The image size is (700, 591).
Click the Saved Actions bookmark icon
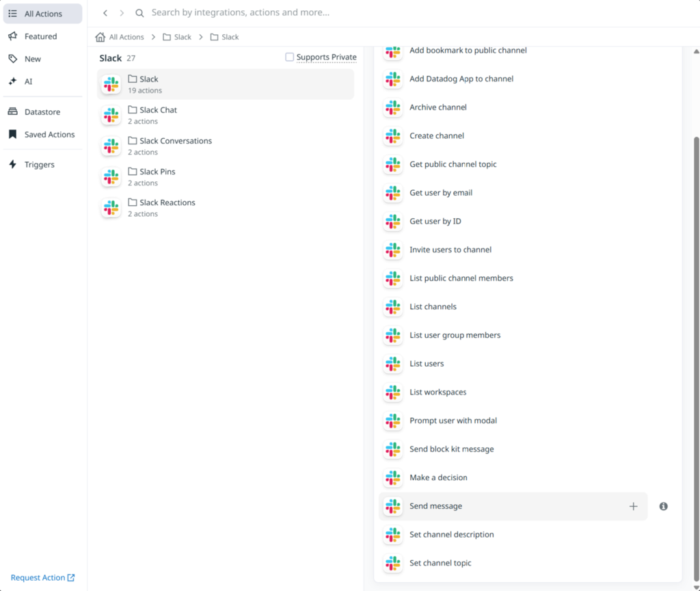tap(13, 135)
